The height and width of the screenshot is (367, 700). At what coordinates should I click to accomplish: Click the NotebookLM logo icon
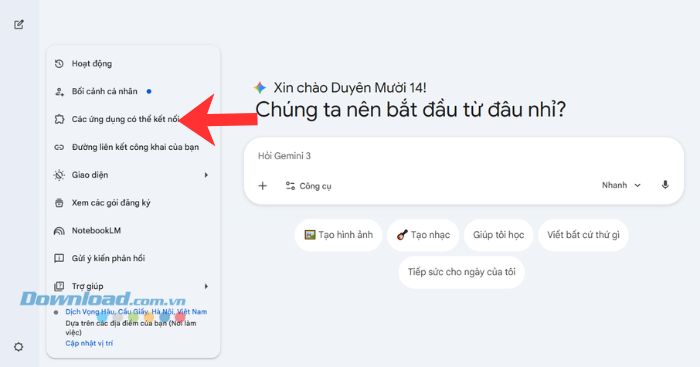pyautogui.click(x=59, y=231)
